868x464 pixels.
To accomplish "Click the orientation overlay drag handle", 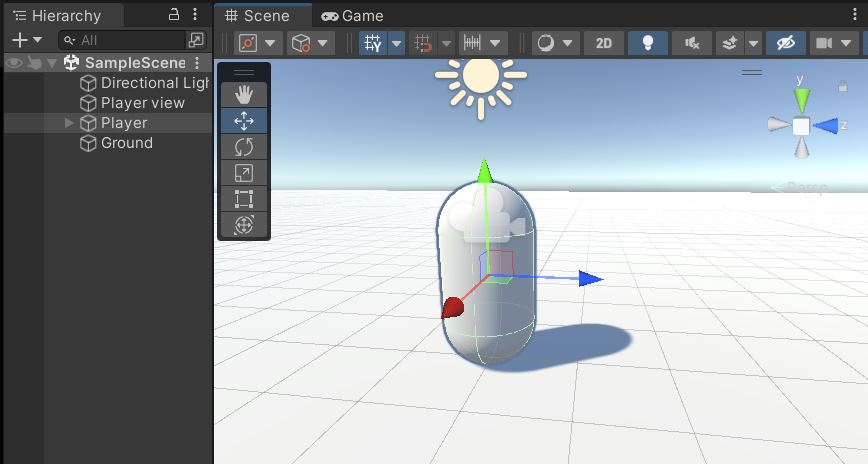I will 752,72.
